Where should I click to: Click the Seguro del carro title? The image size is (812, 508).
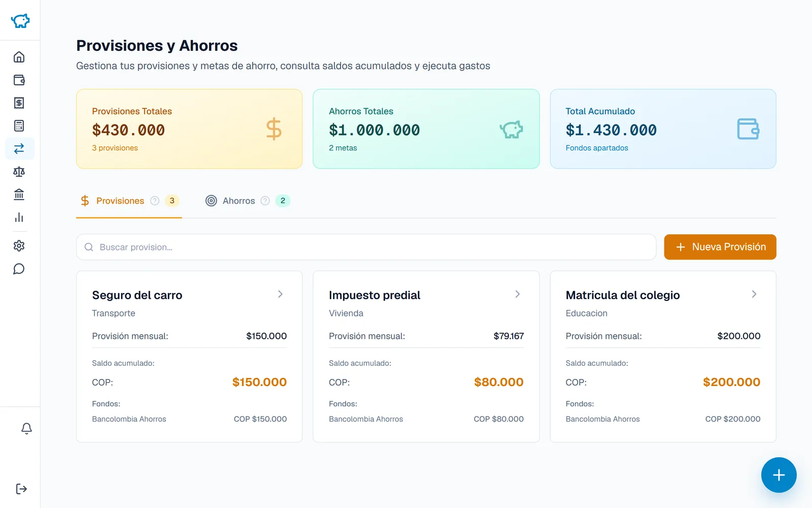point(137,295)
